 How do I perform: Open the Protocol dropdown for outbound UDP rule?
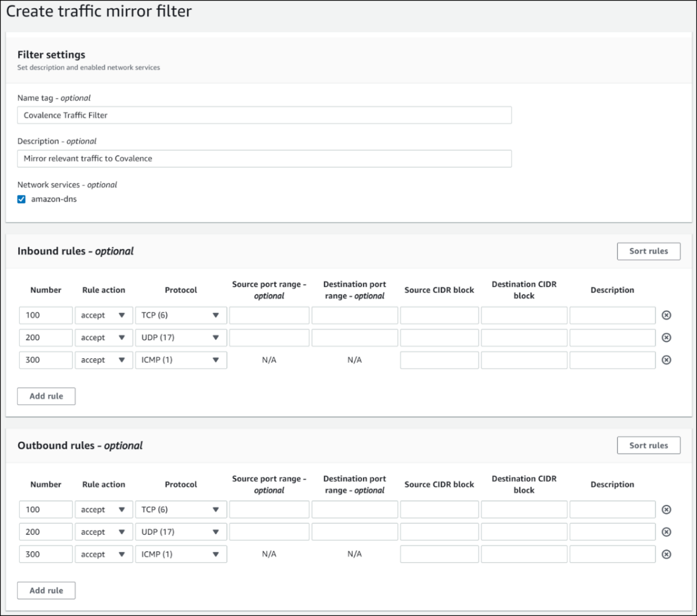(x=181, y=531)
